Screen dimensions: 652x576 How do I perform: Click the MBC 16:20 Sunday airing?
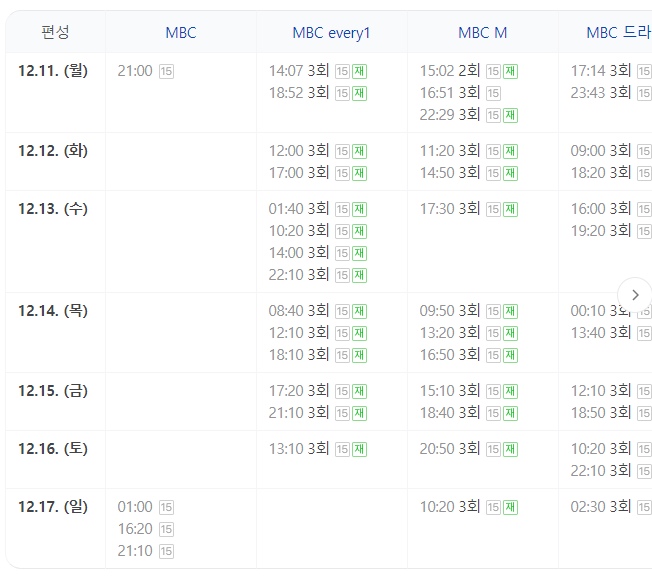coord(135,529)
